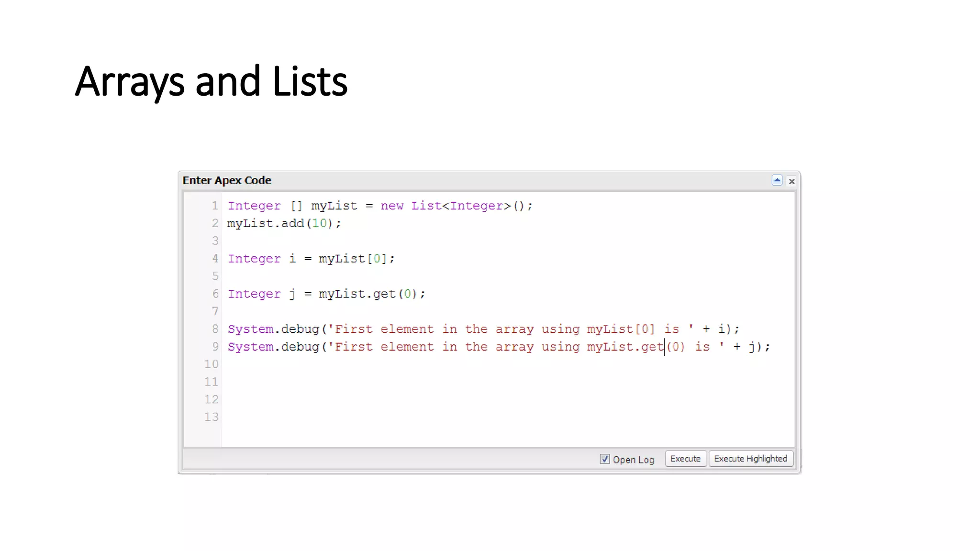Click the Open Log label
This screenshot has height=551, width=980.
(633, 460)
